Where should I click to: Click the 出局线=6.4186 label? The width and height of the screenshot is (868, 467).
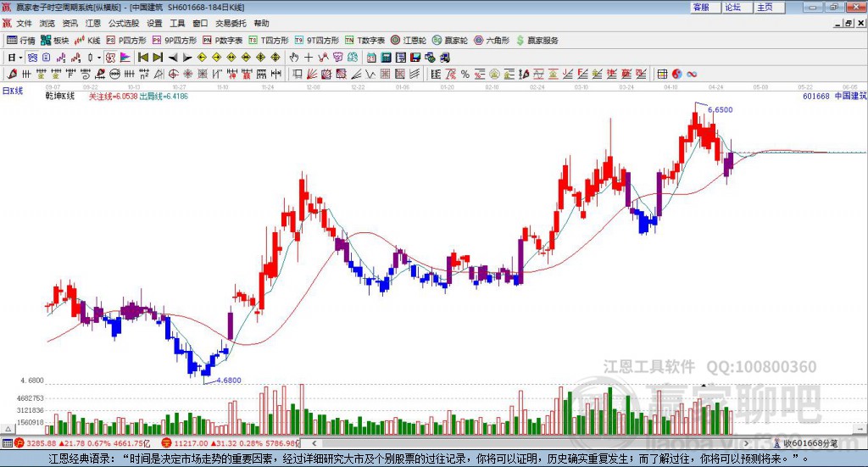[x=164, y=97]
